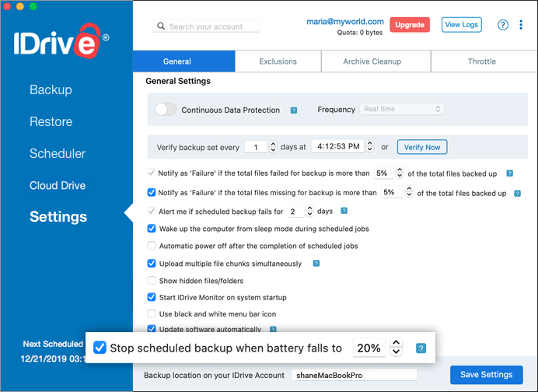Open the Frequency Real time dropdown
The width and height of the screenshot is (538, 392).
(x=401, y=109)
